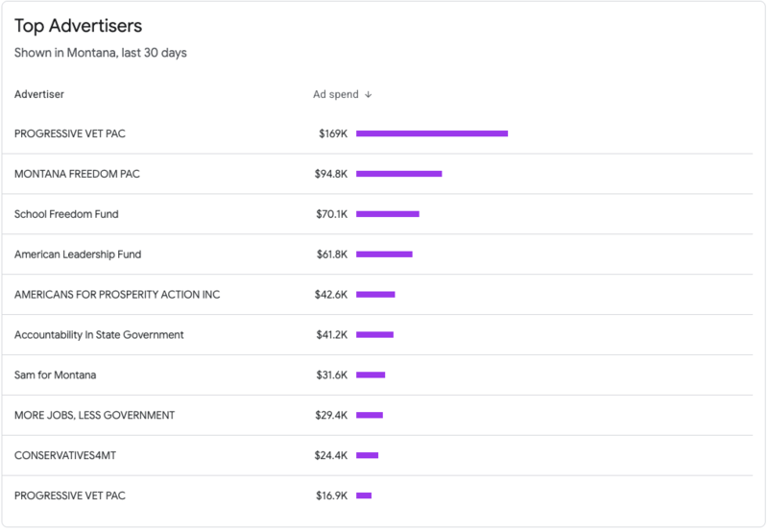768x532 pixels.
Task: Open Accountability In State Government advertiser
Action: [x=99, y=334]
